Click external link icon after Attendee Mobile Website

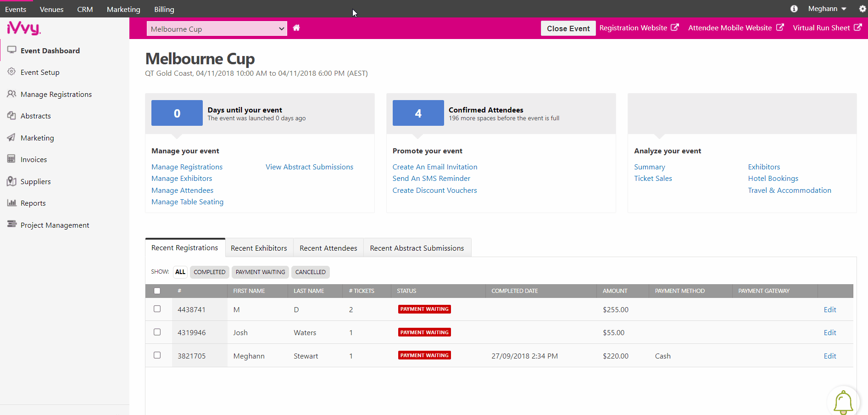coord(780,28)
